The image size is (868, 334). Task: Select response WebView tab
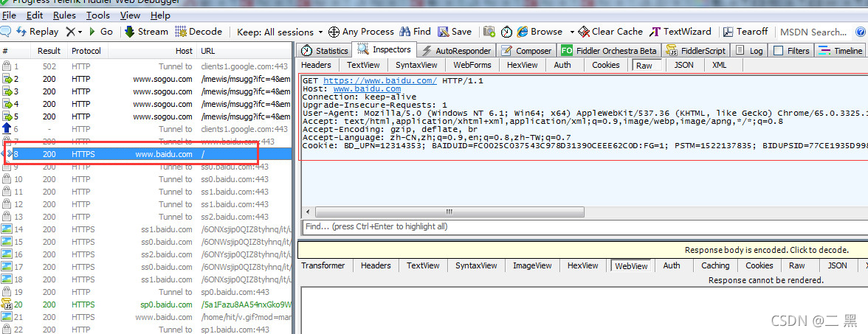click(x=632, y=266)
